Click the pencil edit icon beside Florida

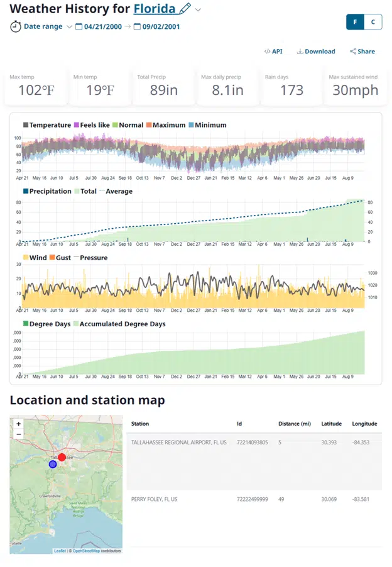[185, 9]
